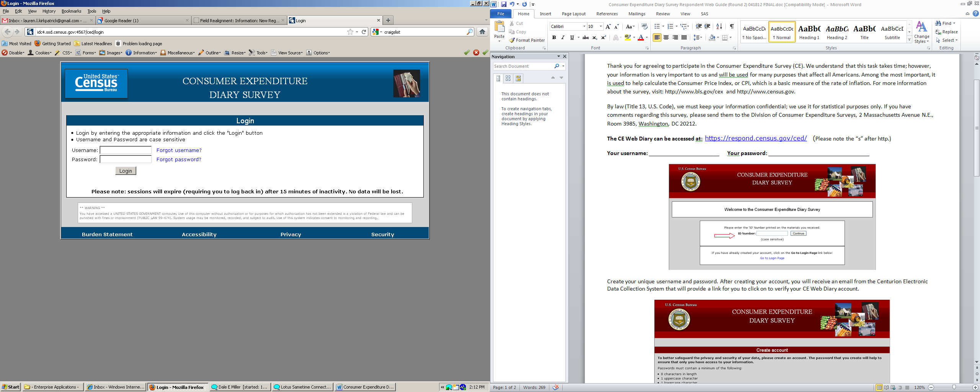Go back in Firefox
The height and width of the screenshot is (392, 980).
pos(7,32)
